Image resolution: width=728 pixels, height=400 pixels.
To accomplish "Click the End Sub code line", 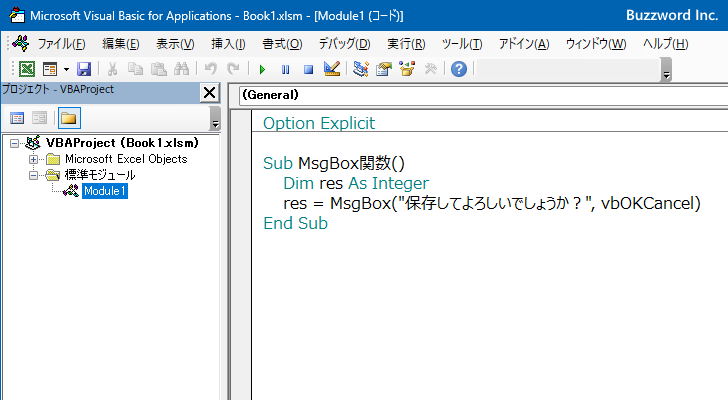I will coord(295,223).
